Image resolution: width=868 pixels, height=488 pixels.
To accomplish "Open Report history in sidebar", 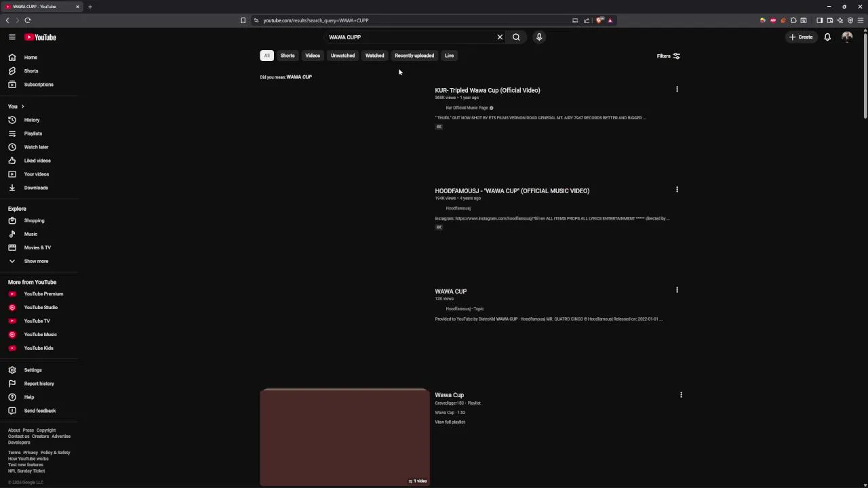I will [39, 384].
